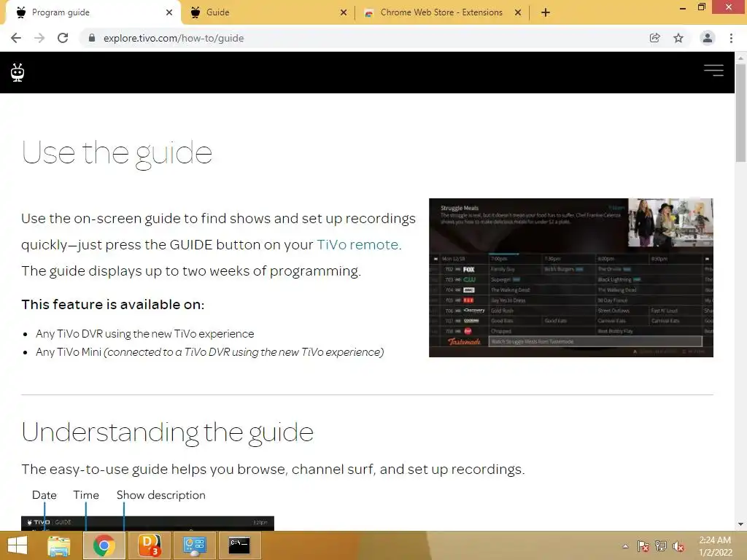This screenshot has width=747, height=560.
Task: Open File Explorer from the taskbar
Action: click(x=59, y=545)
